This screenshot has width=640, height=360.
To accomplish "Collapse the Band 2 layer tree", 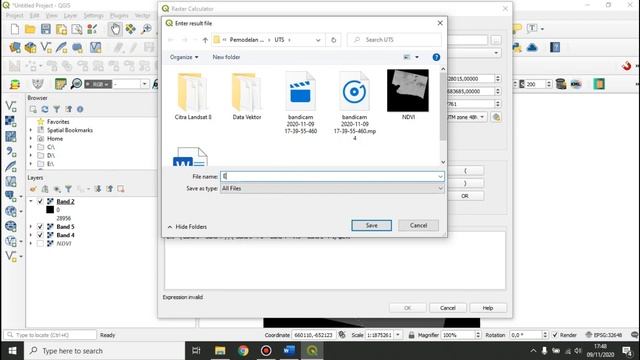I will [31, 201].
